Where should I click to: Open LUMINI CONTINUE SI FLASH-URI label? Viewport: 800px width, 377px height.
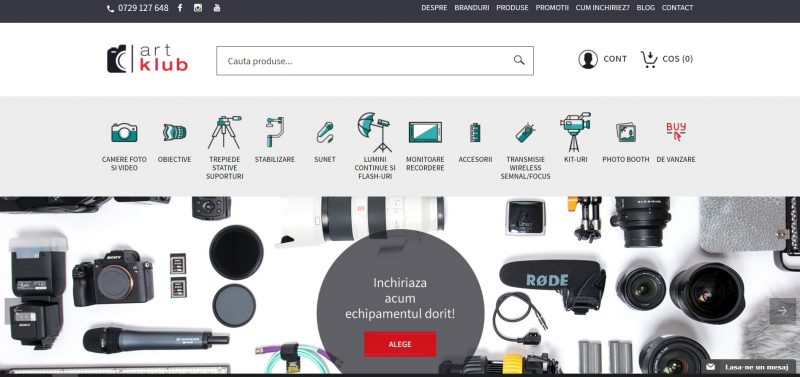click(x=374, y=168)
